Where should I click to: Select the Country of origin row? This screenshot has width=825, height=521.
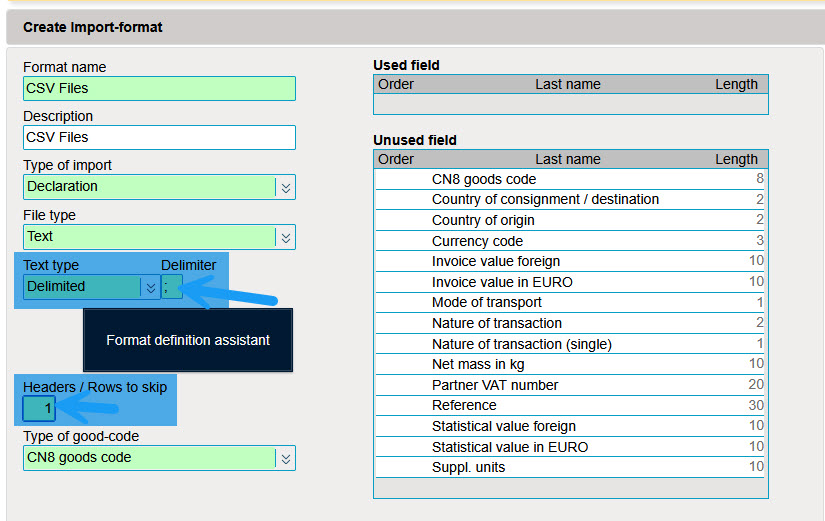570,220
